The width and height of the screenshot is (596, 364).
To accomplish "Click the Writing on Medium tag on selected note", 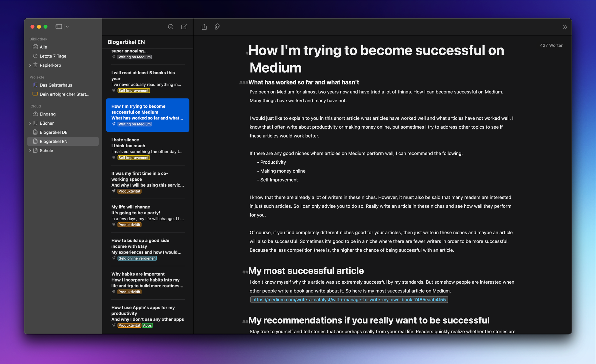I will coord(134,124).
